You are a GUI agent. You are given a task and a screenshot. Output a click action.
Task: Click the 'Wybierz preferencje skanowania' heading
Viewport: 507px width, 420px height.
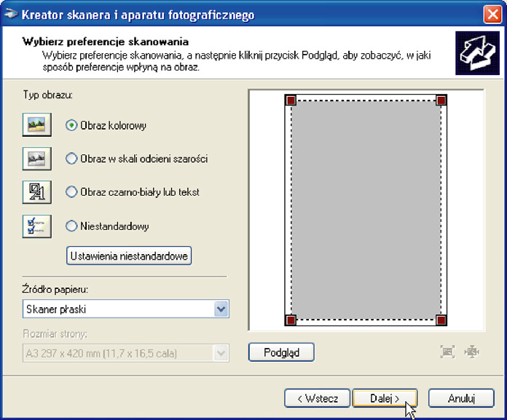click(106, 41)
